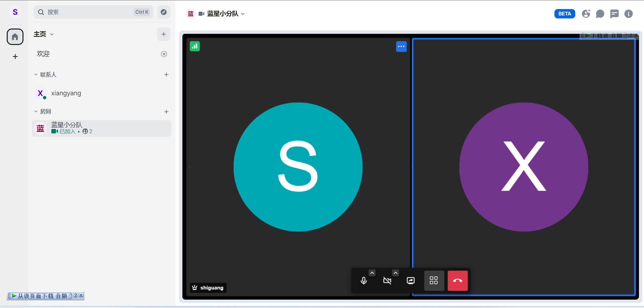Close the bottom download audio bar

(81, 295)
